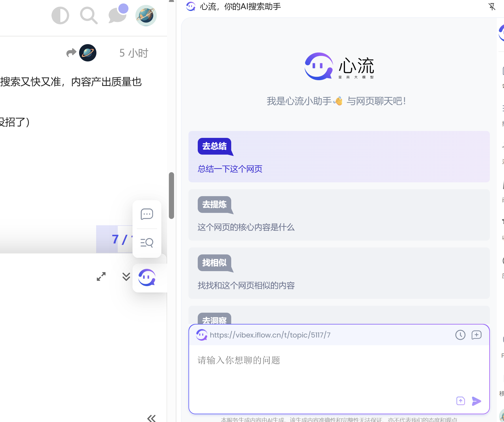Open chat history clock icon
This screenshot has height=422, width=504.
[x=460, y=335]
